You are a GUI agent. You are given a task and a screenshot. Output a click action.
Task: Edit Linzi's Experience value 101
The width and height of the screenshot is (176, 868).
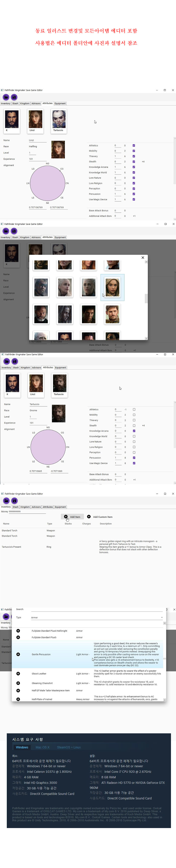[x=38, y=159]
